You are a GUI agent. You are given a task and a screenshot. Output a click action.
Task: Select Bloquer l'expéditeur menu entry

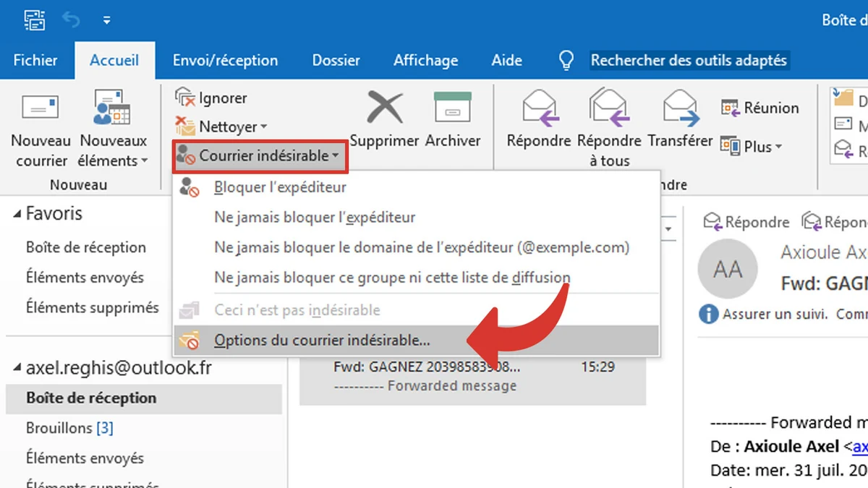click(280, 187)
